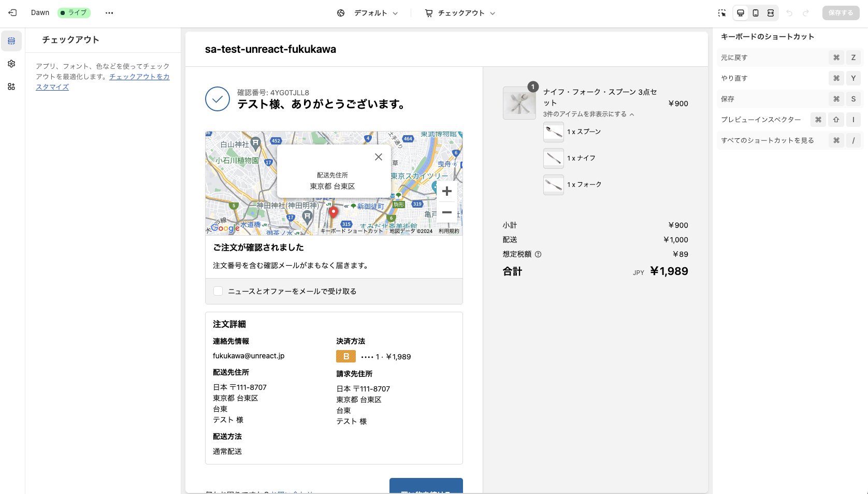Click the cutlery set product thumbnail

[519, 103]
